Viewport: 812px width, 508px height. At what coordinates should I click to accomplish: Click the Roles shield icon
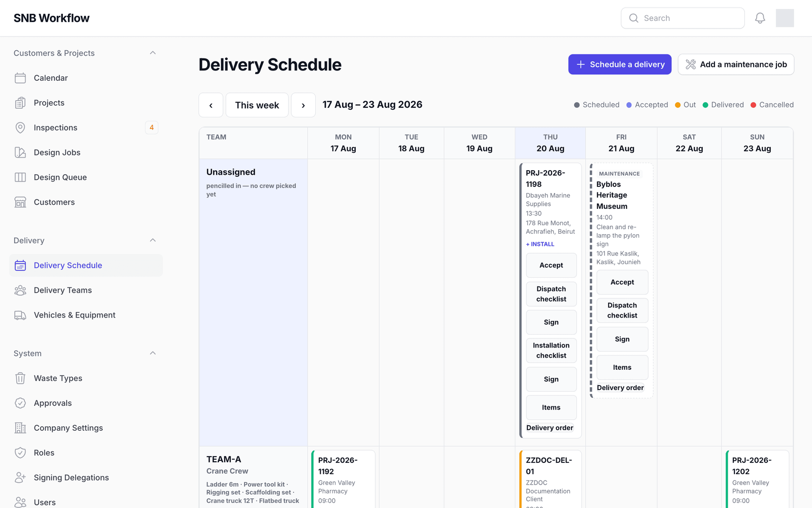pos(20,453)
